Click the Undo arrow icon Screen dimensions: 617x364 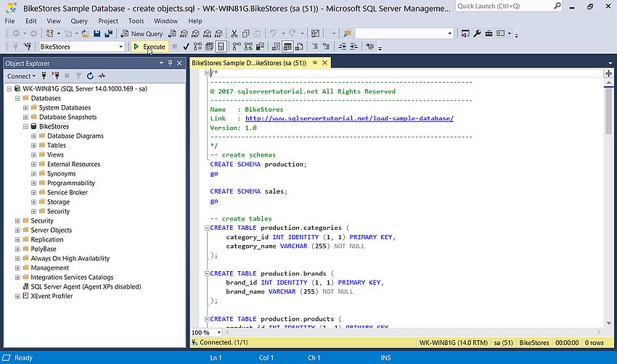pos(273,34)
